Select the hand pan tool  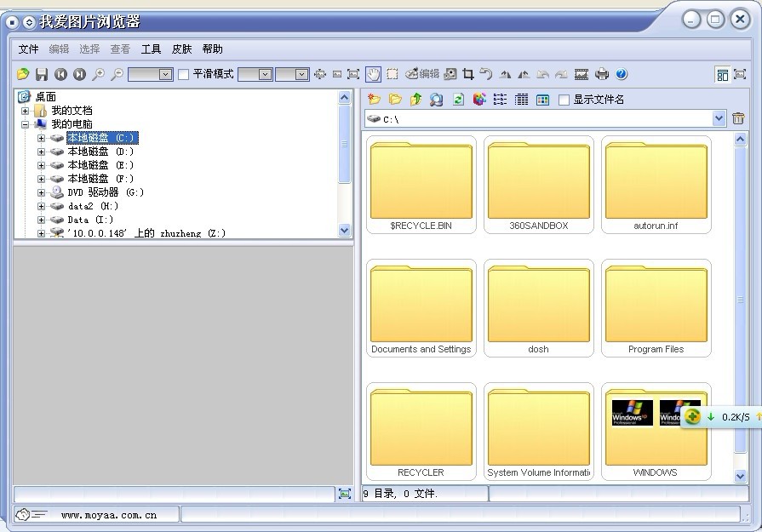point(373,74)
